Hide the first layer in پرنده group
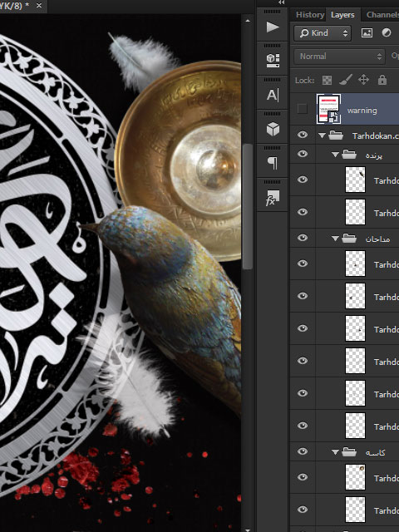This screenshot has width=399, height=532. pos(303,180)
